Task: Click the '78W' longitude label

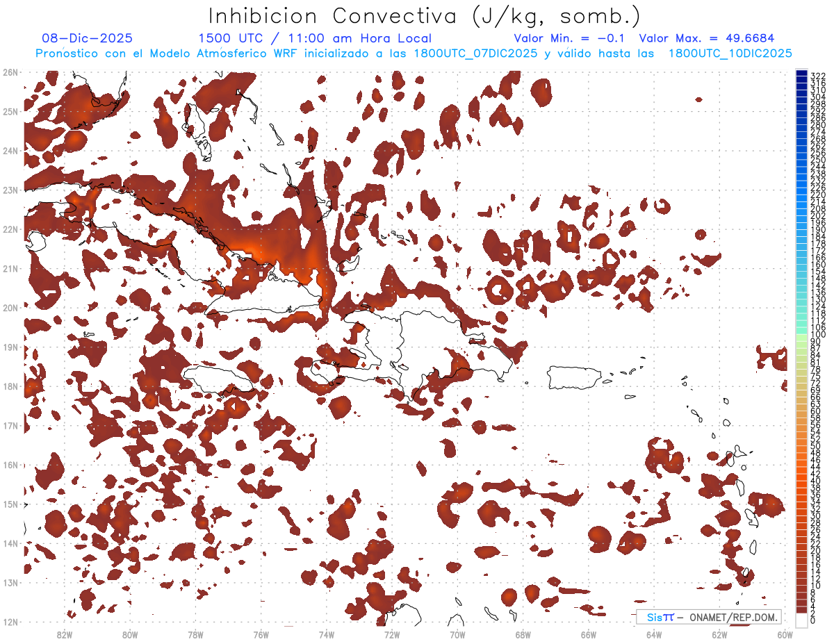Action: [x=195, y=634]
